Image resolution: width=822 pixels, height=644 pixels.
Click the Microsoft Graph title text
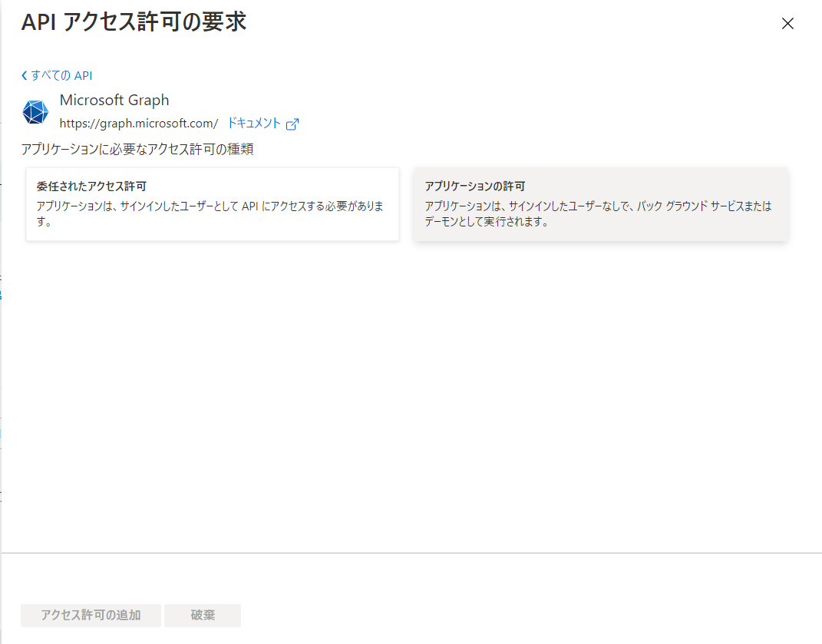pyautogui.click(x=114, y=100)
